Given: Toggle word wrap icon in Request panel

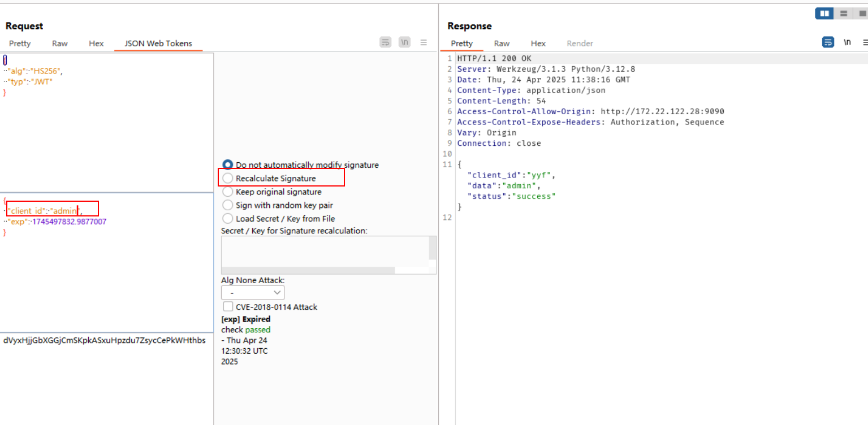Looking at the screenshot, I should coord(386,42).
